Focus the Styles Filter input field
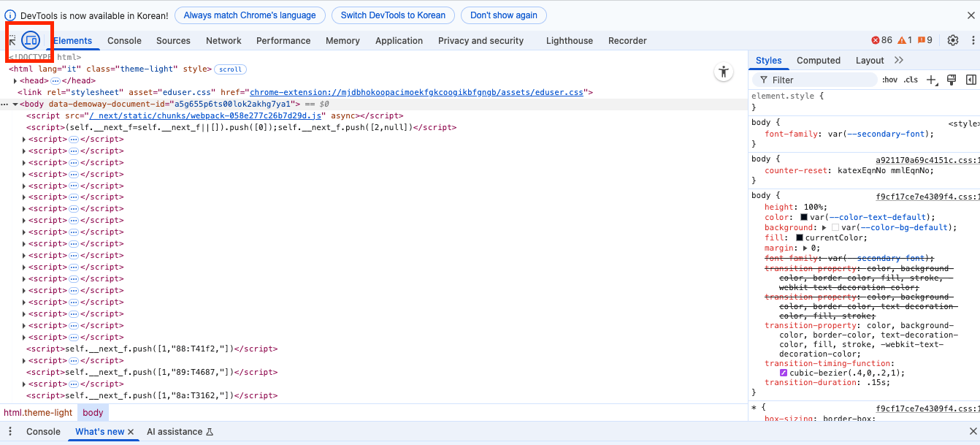 (814, 80)
